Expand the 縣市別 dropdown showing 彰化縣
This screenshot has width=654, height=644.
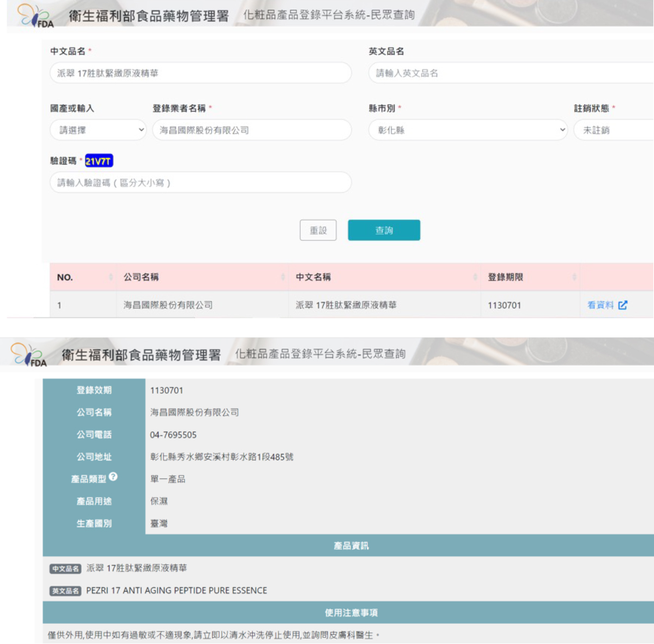(468, 130)
